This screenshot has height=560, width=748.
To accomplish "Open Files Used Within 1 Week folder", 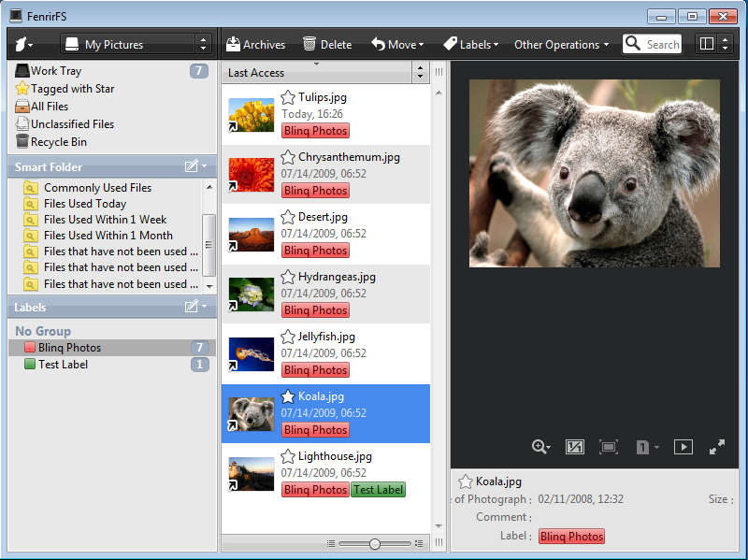I will [x=105, y=220].
